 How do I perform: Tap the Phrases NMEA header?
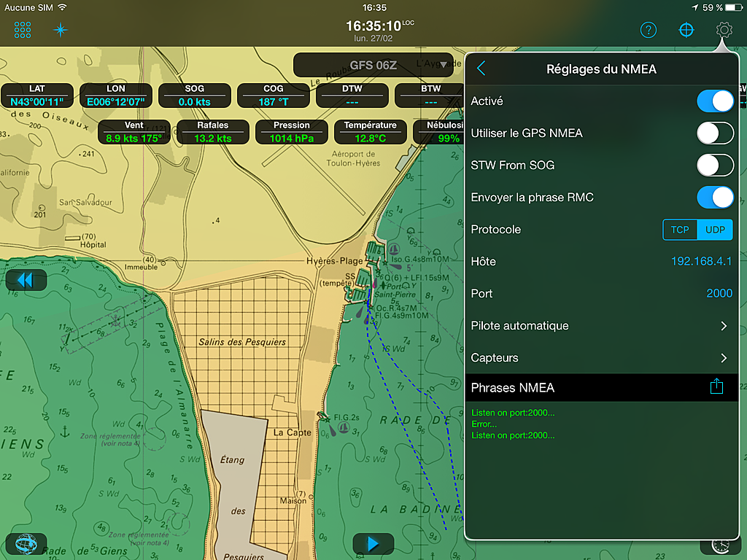click(x=601, y=388)
